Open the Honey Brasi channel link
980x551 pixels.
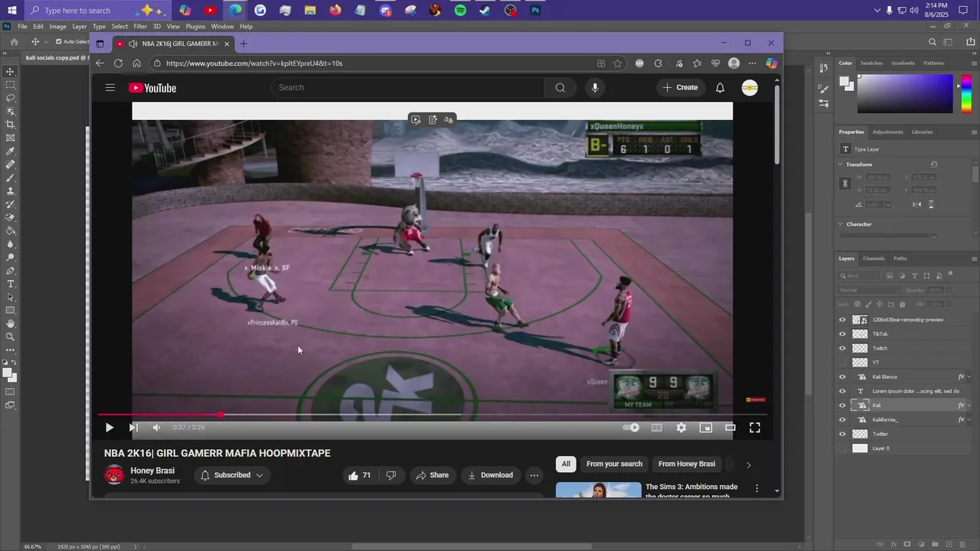pos(152,471)
